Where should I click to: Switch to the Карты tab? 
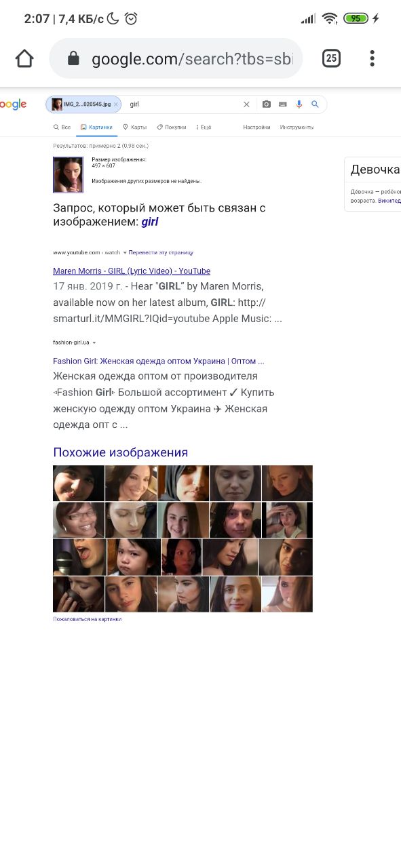tap(134, 127)
